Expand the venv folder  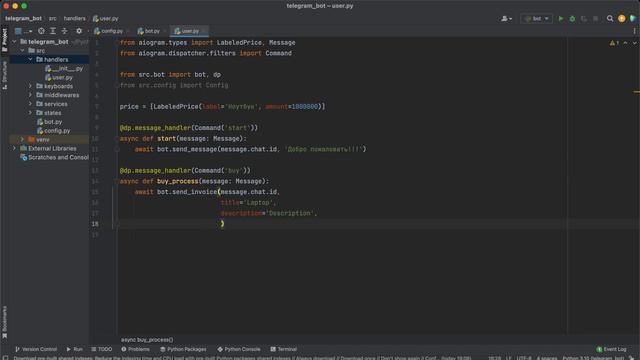[x=22, y=140]
